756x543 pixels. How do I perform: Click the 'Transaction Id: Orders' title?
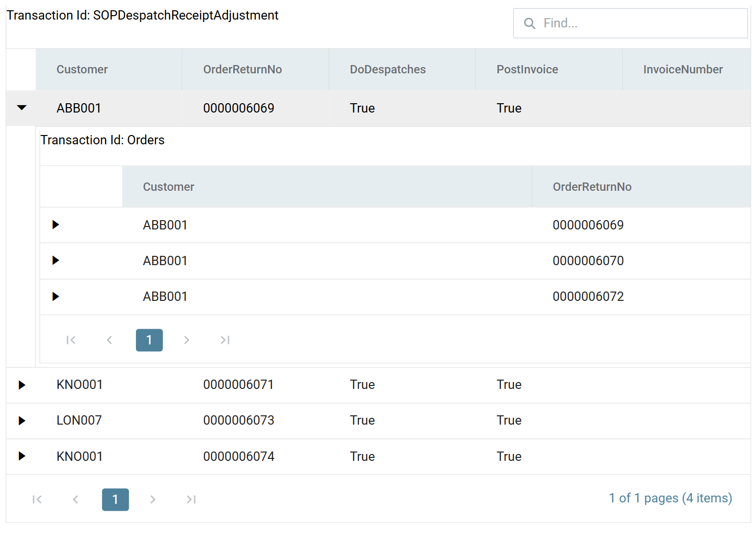[103, 140]
